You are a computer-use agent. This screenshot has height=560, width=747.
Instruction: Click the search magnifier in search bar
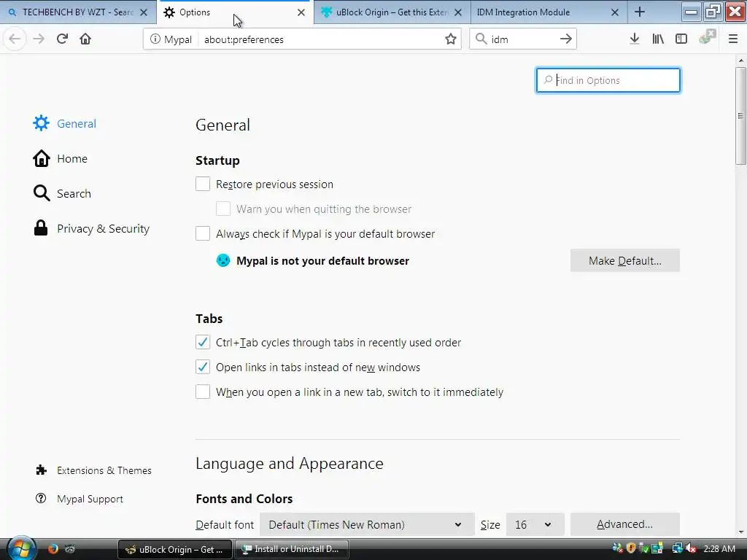[481, 39]
